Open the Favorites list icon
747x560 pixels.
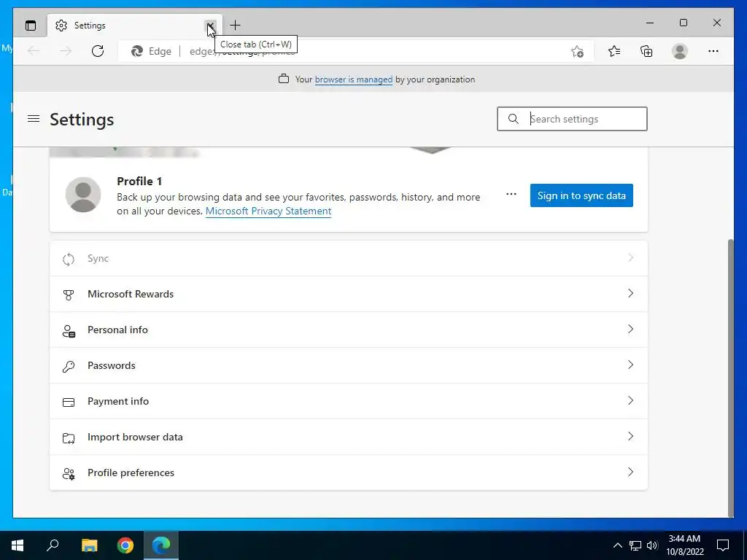click(x=614, y=51)
